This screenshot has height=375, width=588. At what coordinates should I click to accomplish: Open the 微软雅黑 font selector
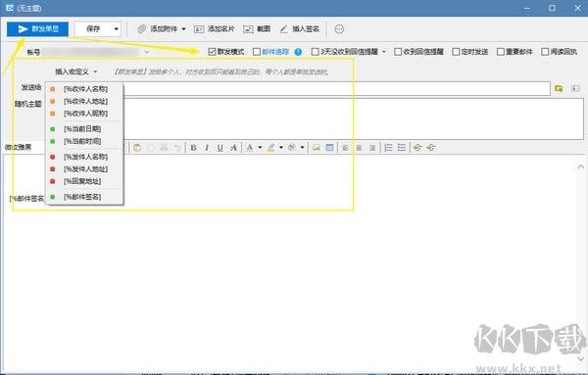[x=24, y=147]
